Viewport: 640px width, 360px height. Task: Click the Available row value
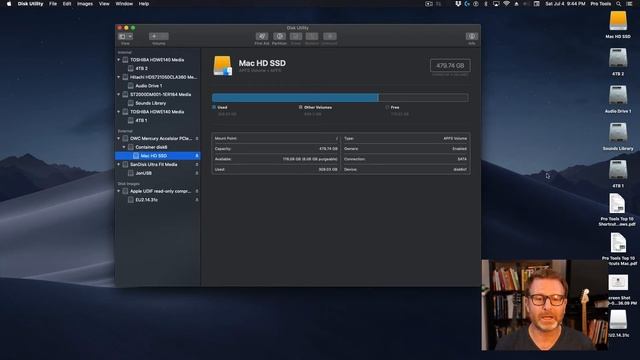pyautogui.click(x=310, y=159)
